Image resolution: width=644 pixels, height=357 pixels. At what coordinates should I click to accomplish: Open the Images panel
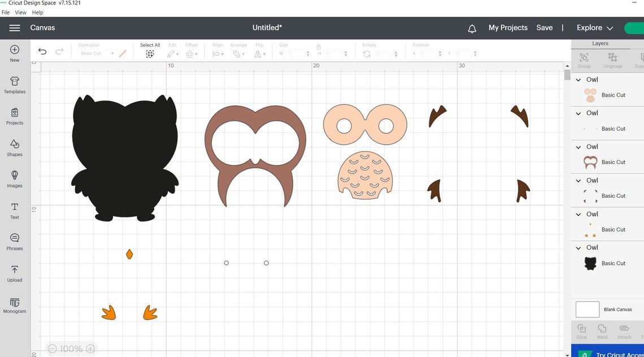pyautogui.click(x=14, y=178)
